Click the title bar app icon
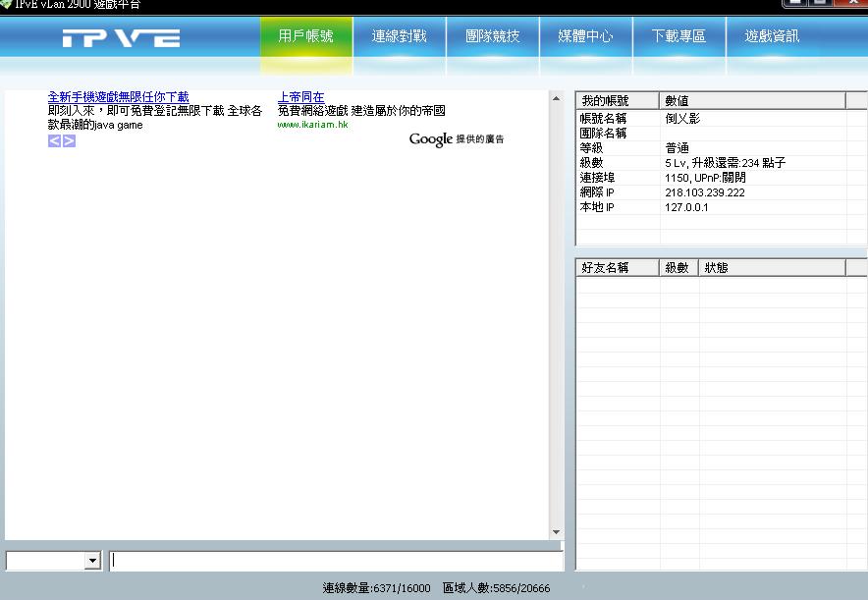Screen dimensions: 868x600 coord(6,4)
